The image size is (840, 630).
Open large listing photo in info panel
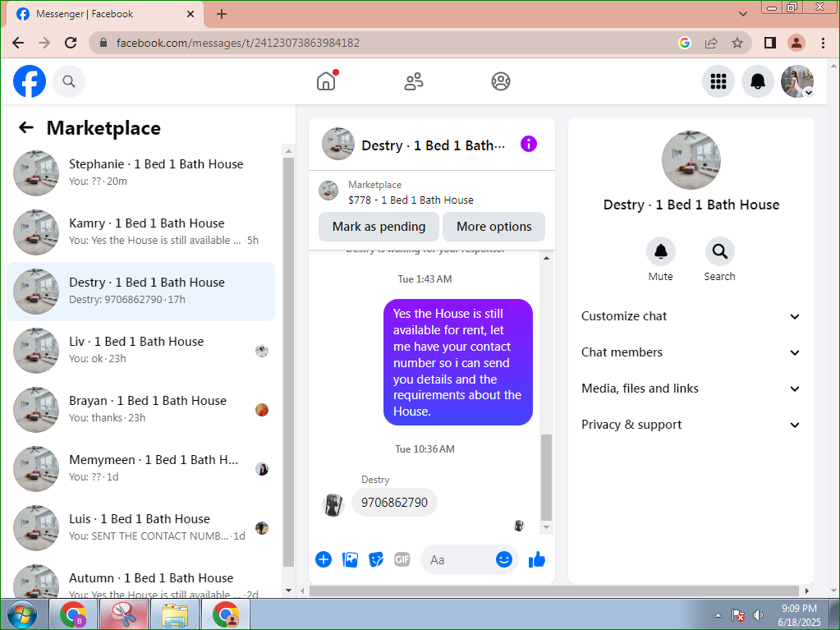click(x=691, y=159)
